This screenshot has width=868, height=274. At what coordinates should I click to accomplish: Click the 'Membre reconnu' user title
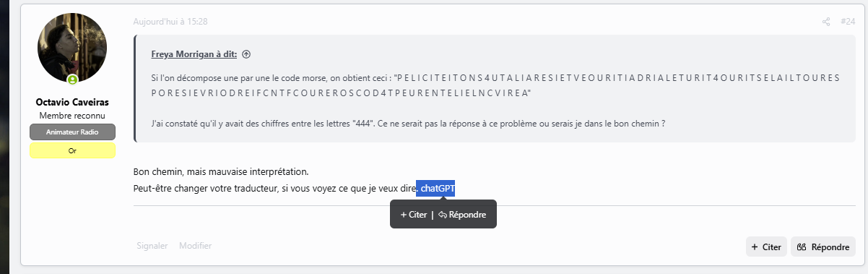pos(72,116)
